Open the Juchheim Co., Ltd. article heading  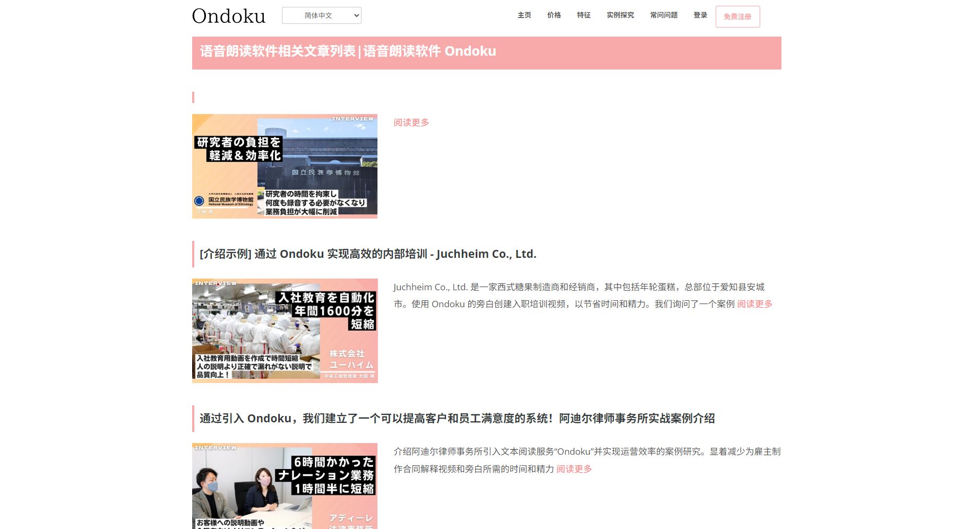367,254
